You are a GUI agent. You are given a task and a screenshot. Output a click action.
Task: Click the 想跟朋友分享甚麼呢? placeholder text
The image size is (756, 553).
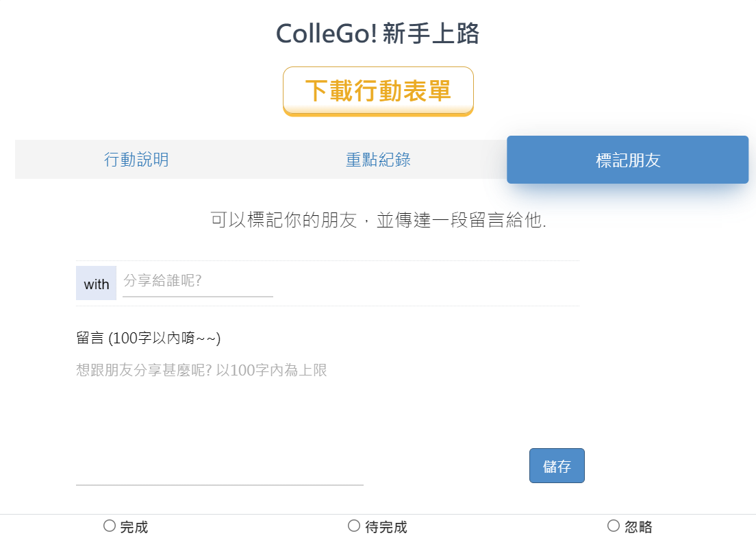point(201,370)
